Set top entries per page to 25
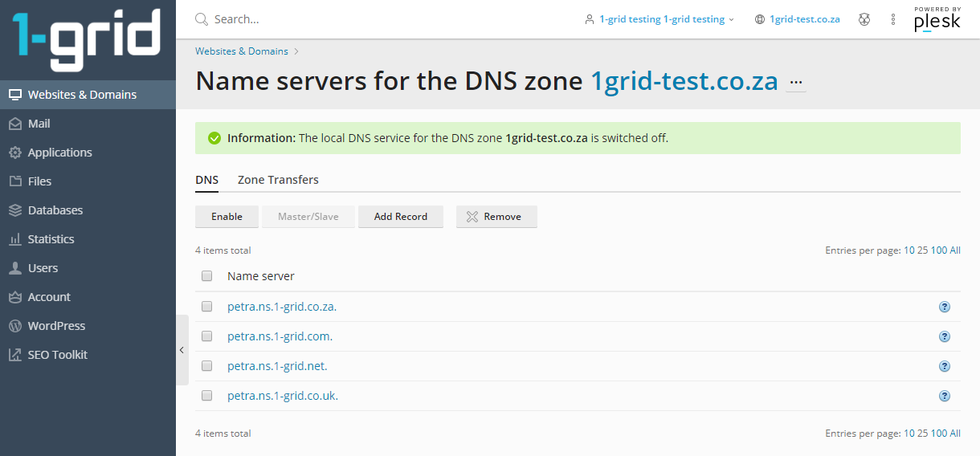 [x=922, y=250]
